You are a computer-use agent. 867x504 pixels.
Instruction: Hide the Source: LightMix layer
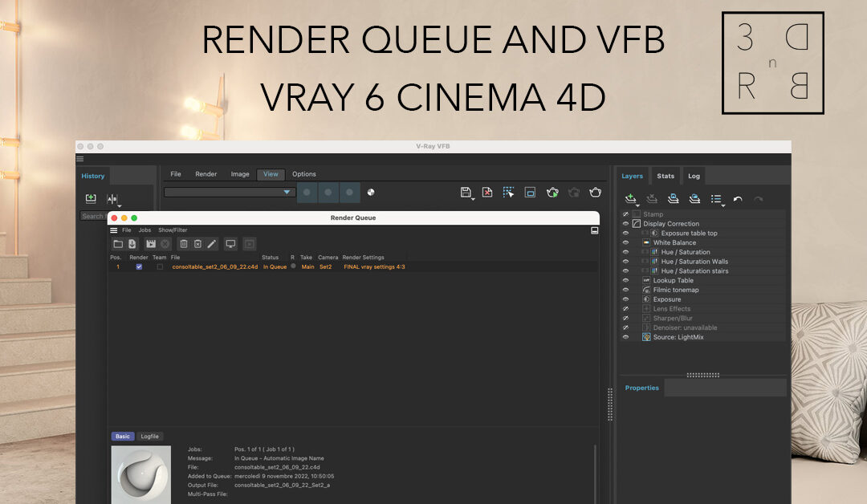click(x=625, y=337)
